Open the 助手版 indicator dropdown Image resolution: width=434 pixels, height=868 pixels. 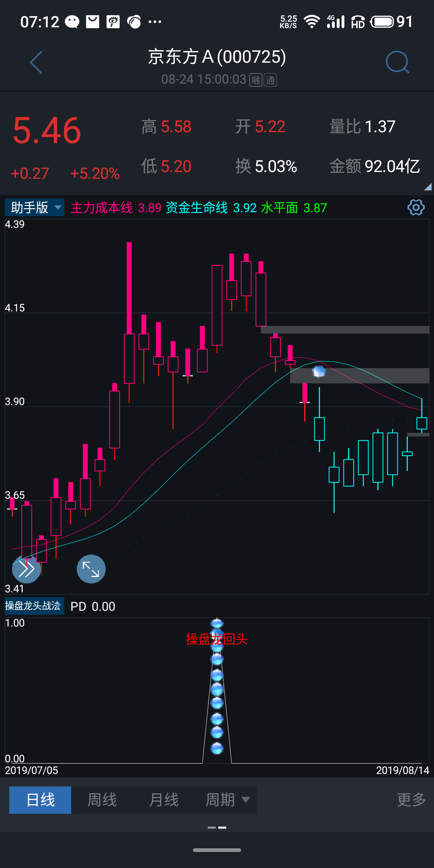pos(35,208)
